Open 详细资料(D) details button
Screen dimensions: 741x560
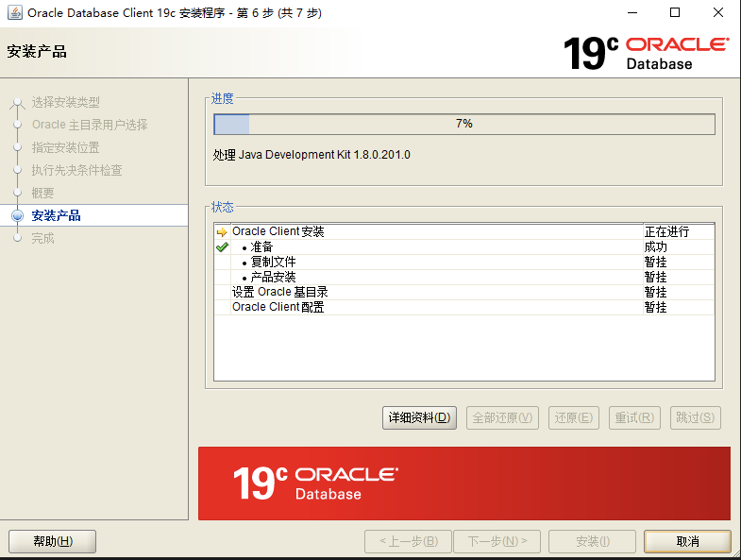419,417
